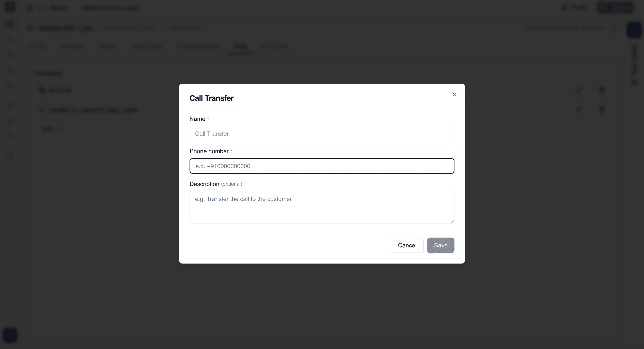Viewport: 644px width, 349px height.
Task: Close the Call Transfer dialog with the X
Action: pyautogui.click(x=454, y=94)
